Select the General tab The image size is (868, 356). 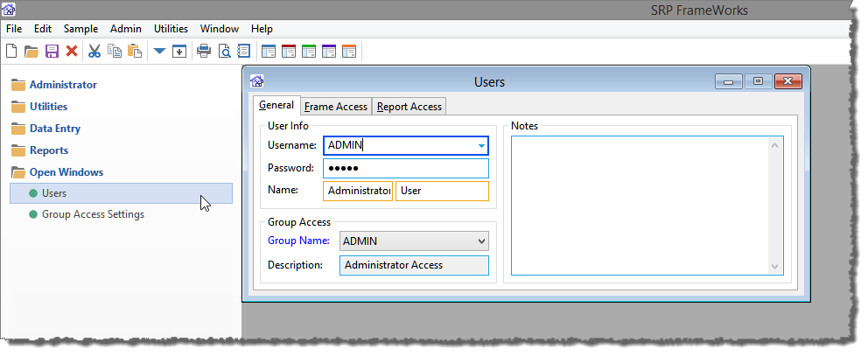pos(276,105)
